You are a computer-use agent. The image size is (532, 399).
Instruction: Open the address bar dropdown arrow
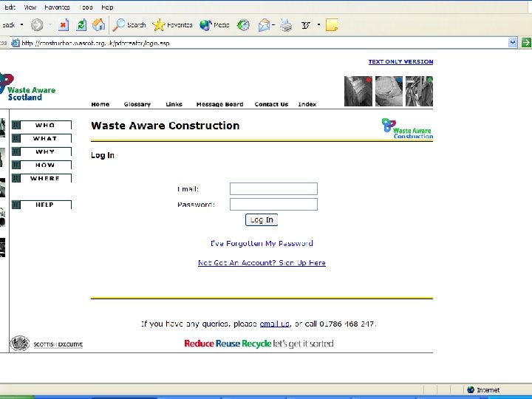[513, 43]
